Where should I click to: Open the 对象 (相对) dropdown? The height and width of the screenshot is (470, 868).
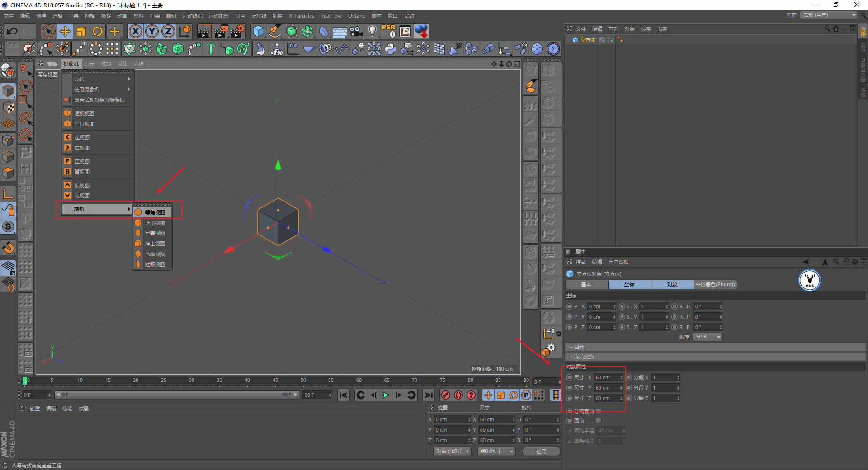tap(452, 451)
